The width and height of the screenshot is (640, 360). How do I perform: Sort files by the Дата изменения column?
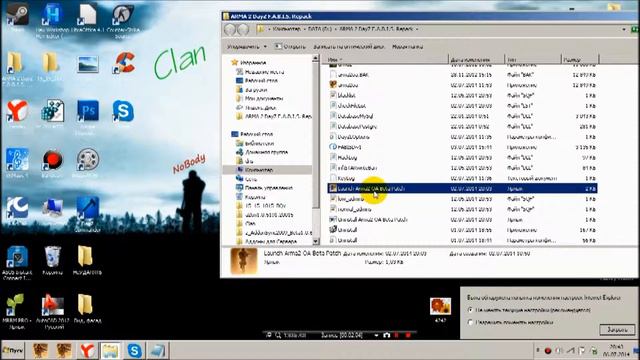tap(476, 60)
